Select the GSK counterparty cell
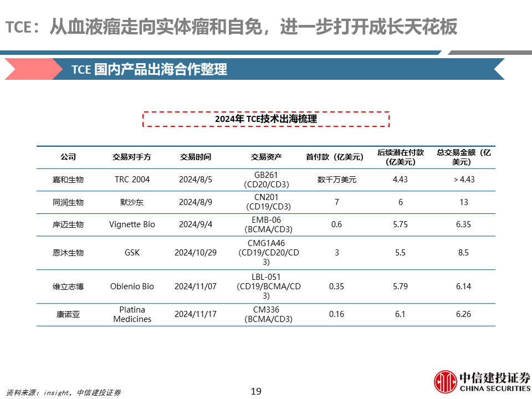The width and height of the screenshot is (532, 399). [x=132, y=253]
